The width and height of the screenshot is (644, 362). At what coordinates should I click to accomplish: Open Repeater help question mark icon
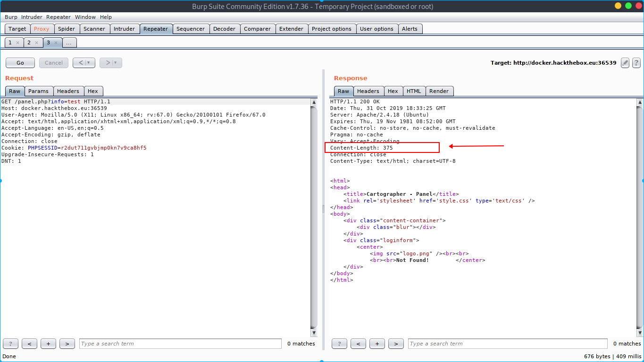(x=636, y=63)
